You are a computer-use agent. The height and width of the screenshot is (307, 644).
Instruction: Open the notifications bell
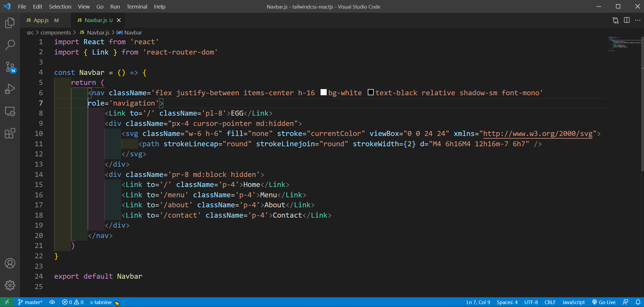638,302
